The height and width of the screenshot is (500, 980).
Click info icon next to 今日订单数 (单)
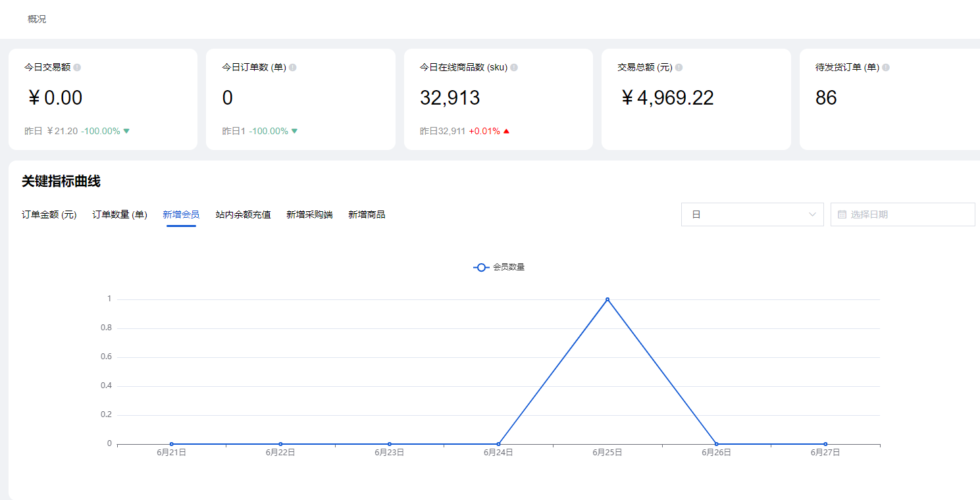293,68
